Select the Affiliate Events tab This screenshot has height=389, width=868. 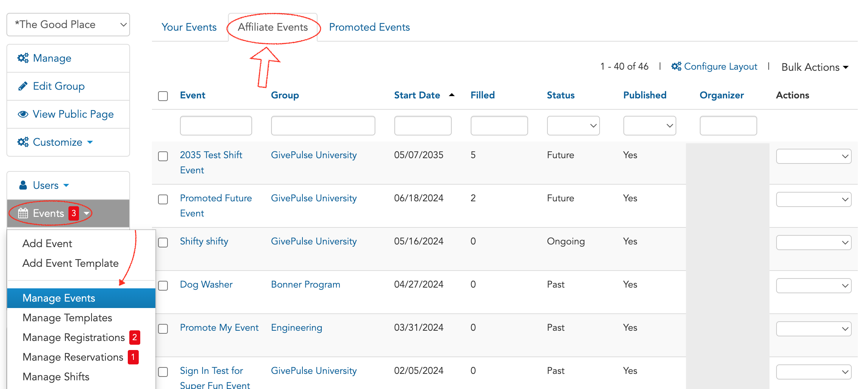pos(273,27)
